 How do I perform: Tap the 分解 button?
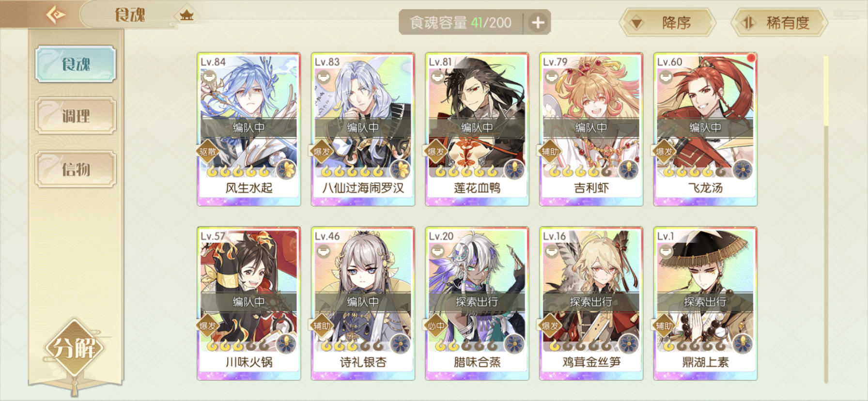coord(74,348)
